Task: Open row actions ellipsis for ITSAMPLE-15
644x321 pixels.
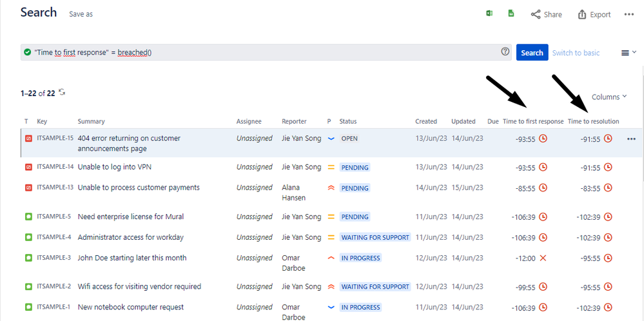Action: [x=631, y=139]
